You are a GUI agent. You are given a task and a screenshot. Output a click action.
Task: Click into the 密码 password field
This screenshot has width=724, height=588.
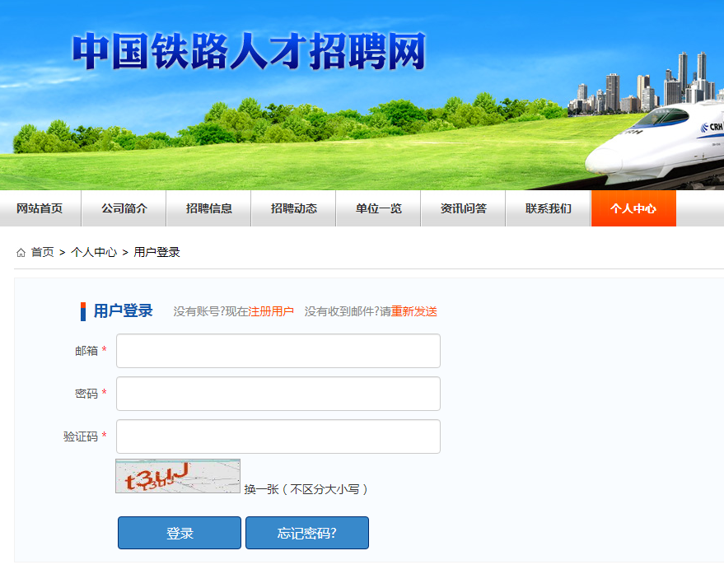click(278, 394)
